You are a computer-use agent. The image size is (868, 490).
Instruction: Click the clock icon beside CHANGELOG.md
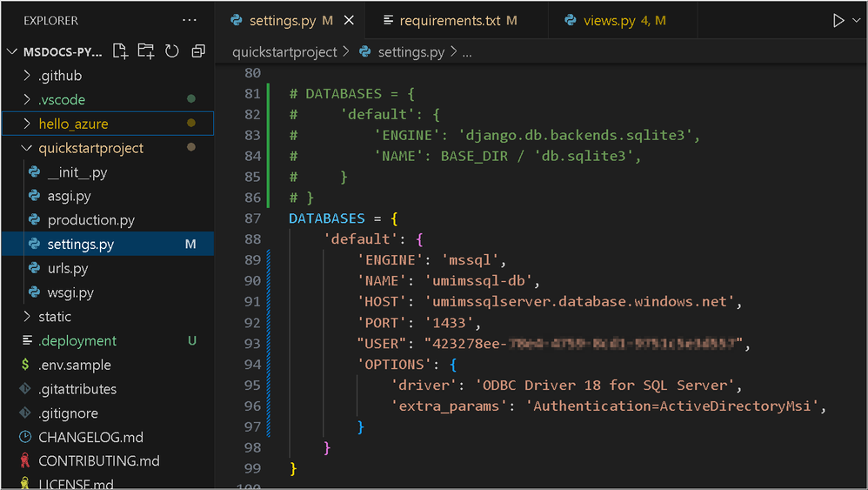click(25, 437)
